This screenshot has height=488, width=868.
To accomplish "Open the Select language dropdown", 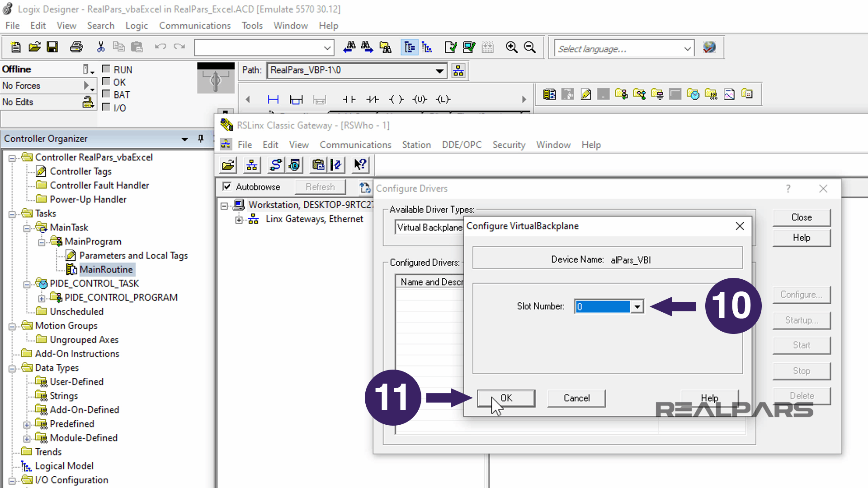I will [x=687, y=49].
